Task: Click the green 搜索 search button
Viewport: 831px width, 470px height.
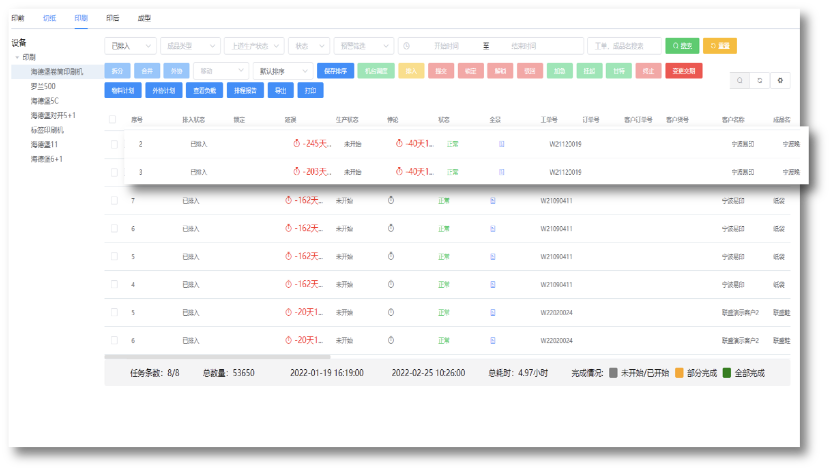Action: (682, 46)
